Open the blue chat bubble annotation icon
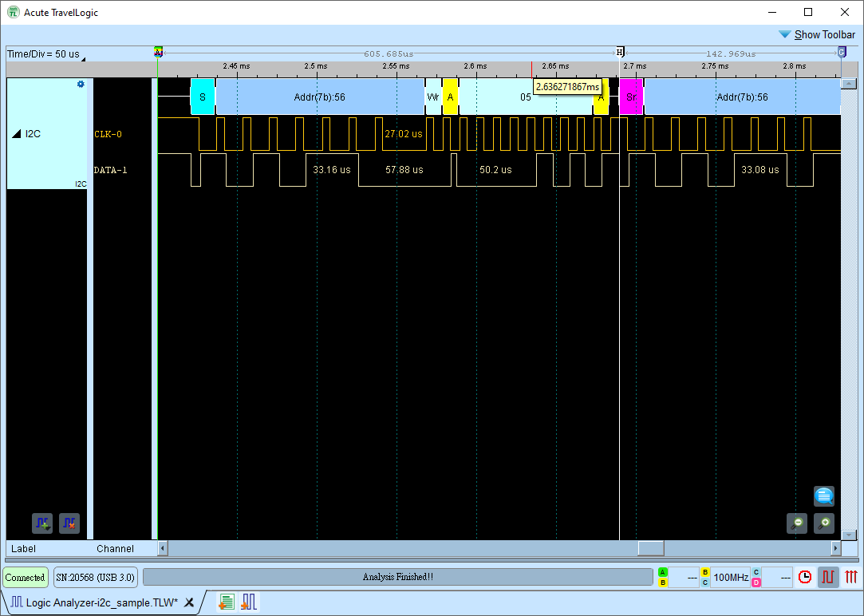Image resolution: width=864 pixels, height=616 pixels. [824, 496]
